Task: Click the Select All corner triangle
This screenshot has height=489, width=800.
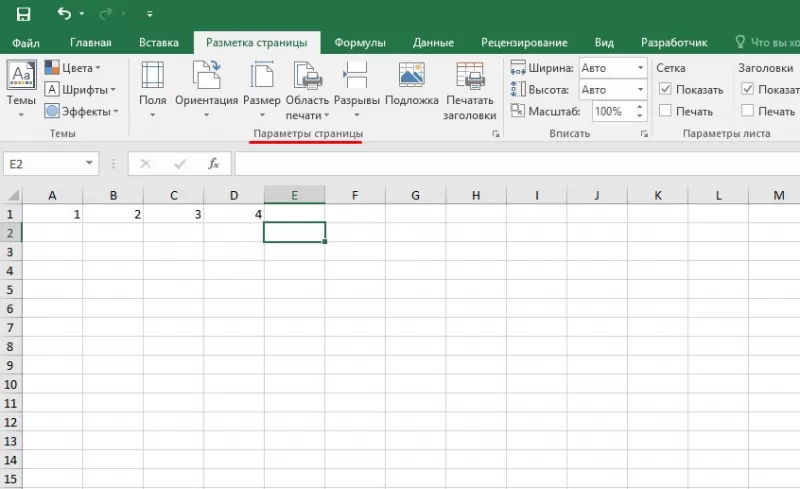Action: point(12,195)
